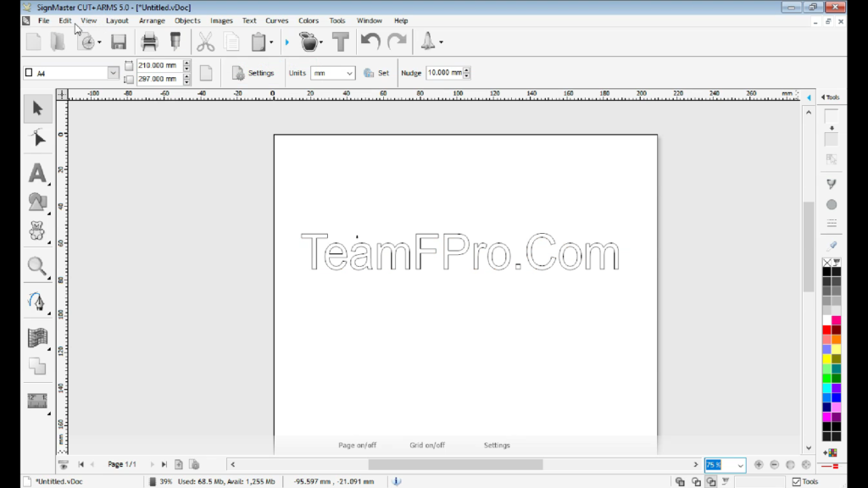Expand the apple clipart dropdown arrow
This screenshot has width=868, height=488.
(321, 42)
